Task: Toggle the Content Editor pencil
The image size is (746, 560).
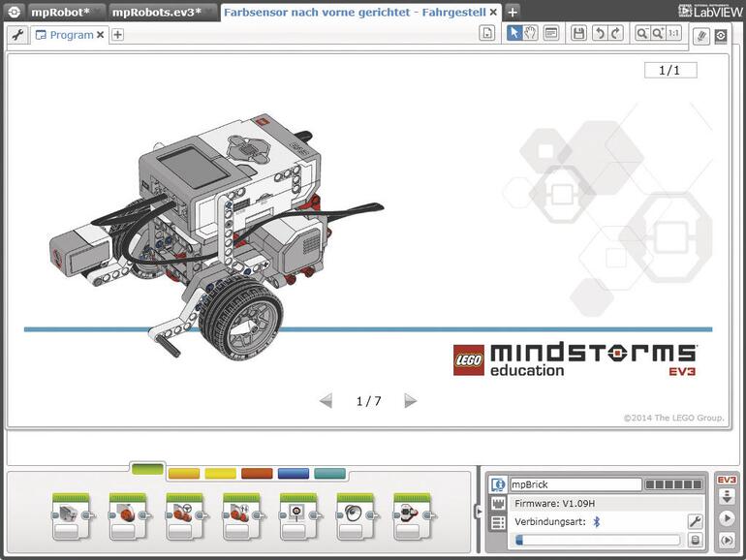Action: click(701, 35)
